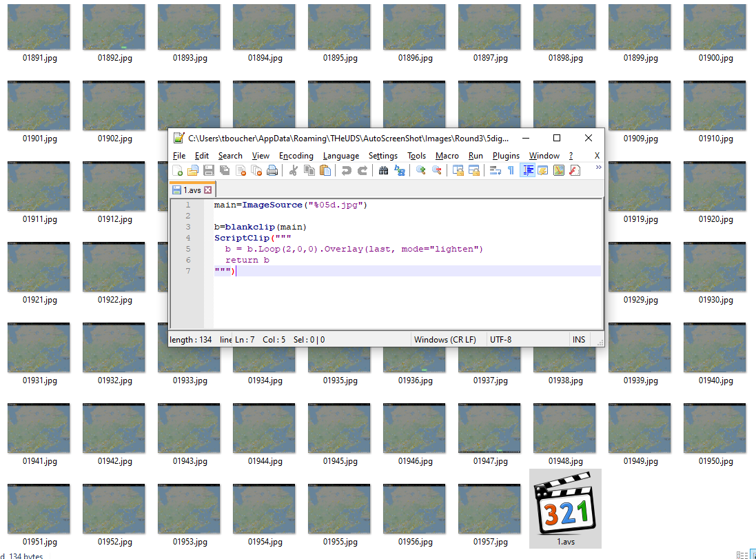Place cursor on the ImageSource code line
This screenshot has height=559, width=756.
(291, 205)
